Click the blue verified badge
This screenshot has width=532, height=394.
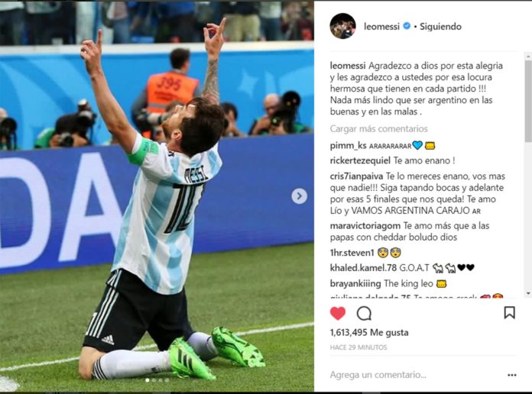point(407,26)
